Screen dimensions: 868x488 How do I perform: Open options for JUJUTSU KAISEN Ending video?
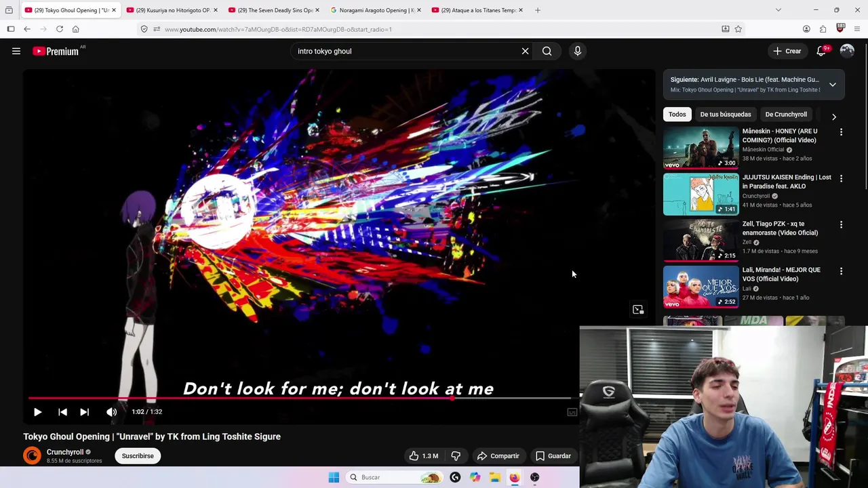point(841,178)
